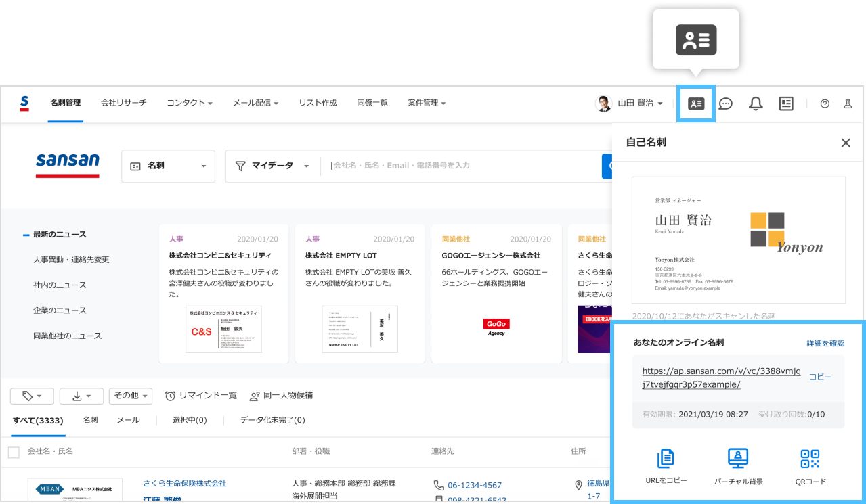Select 社内のニュース news category
The width and height of the screenshot is (866, 504).
60,285
